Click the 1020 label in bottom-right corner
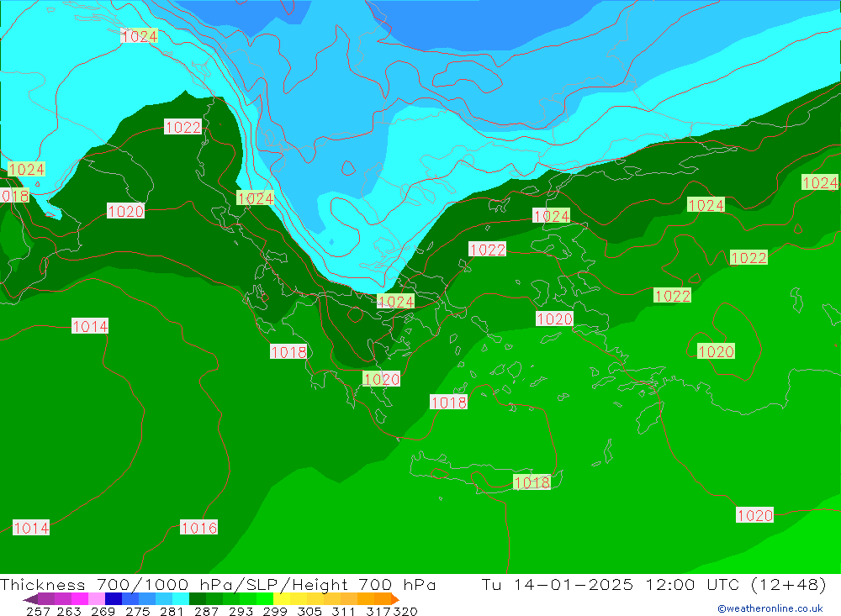841x616 pixels. pos(754,515)
